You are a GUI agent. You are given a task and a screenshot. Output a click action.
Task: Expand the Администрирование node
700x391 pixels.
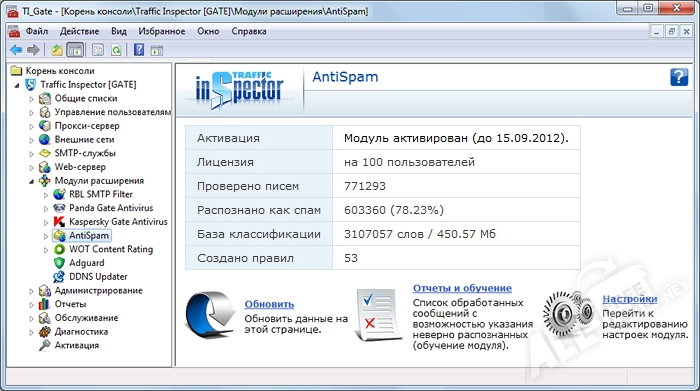(31, 291)
